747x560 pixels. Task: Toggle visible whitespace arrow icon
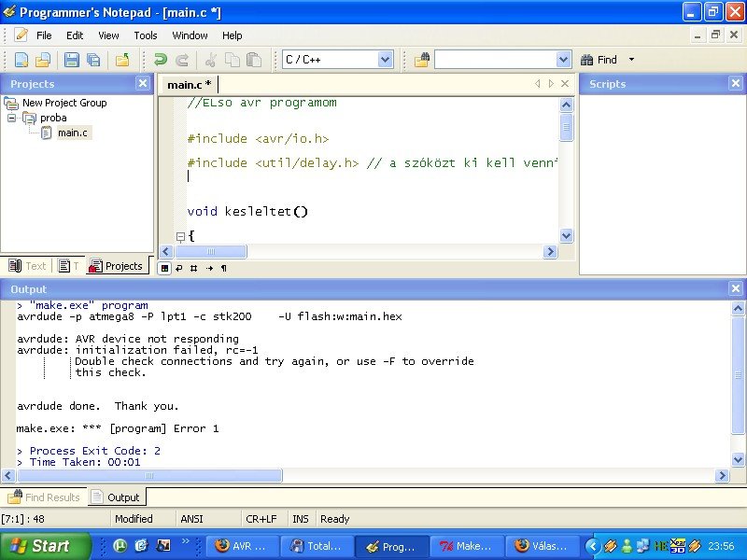point(209,268)
